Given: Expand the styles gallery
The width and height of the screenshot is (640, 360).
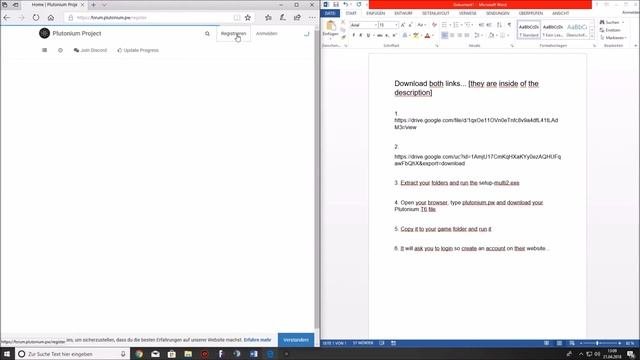Looking at the screenshot, I should coord(592,37).
